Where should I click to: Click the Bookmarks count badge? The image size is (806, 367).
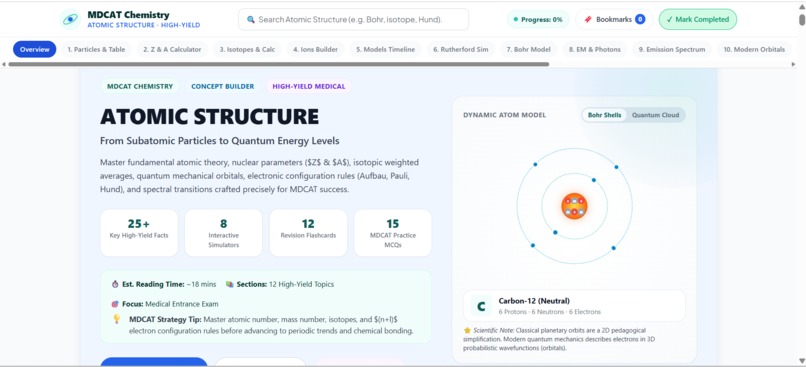[640, 20]
